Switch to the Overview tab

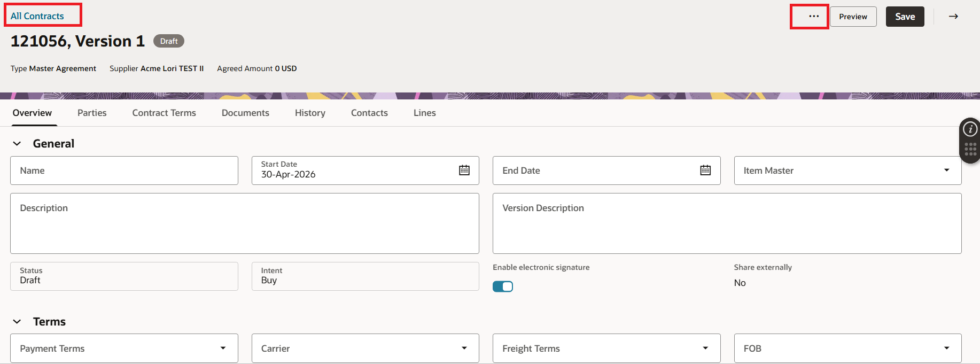[x=32, y=113]
